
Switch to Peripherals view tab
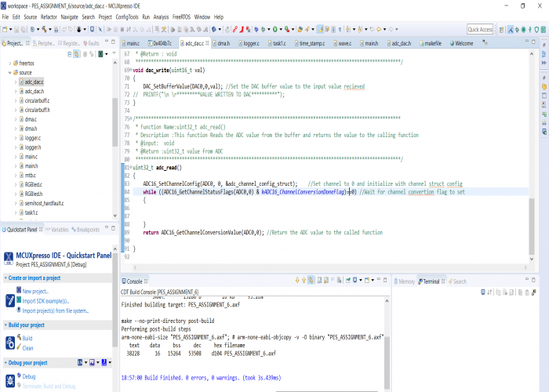45,43
